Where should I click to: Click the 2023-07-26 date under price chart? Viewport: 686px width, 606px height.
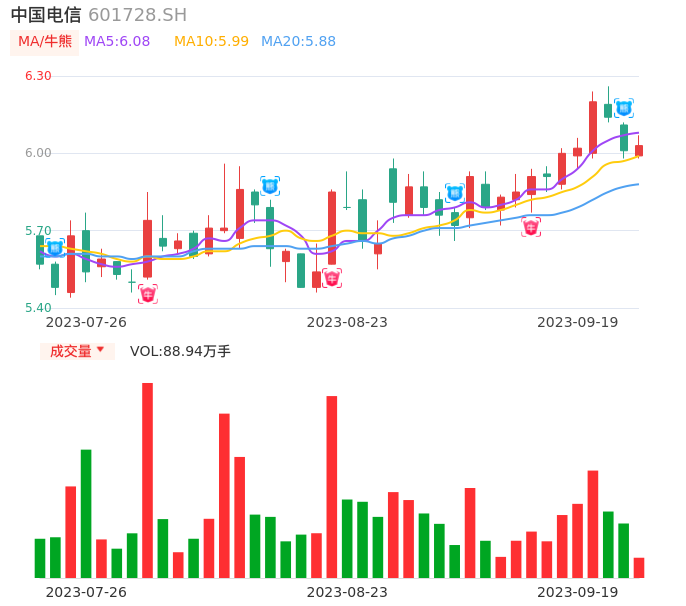pyautogui.click(x=86, y=323)
